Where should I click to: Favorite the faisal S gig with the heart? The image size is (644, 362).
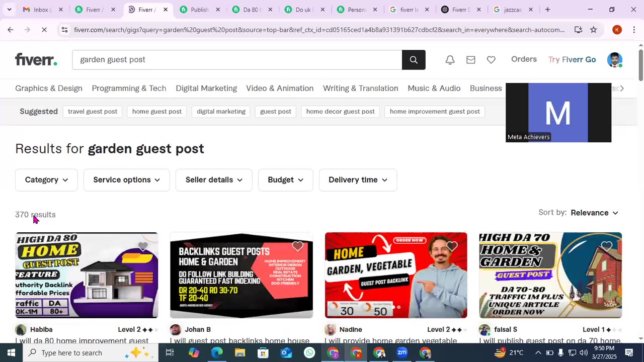(x=607, y=246)
